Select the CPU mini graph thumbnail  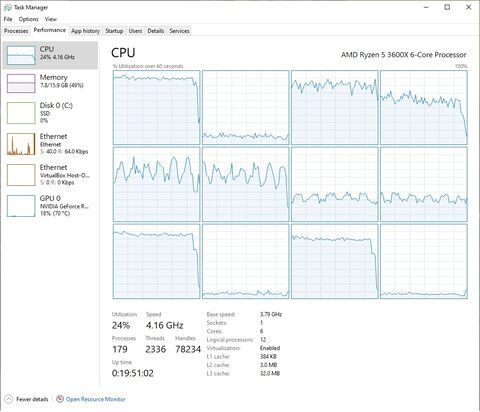21,55
